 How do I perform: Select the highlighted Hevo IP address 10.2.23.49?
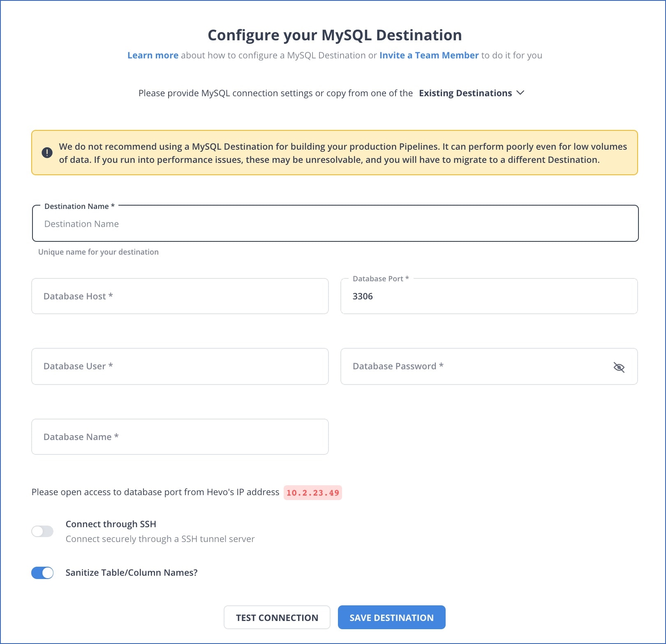pos(313,492)
